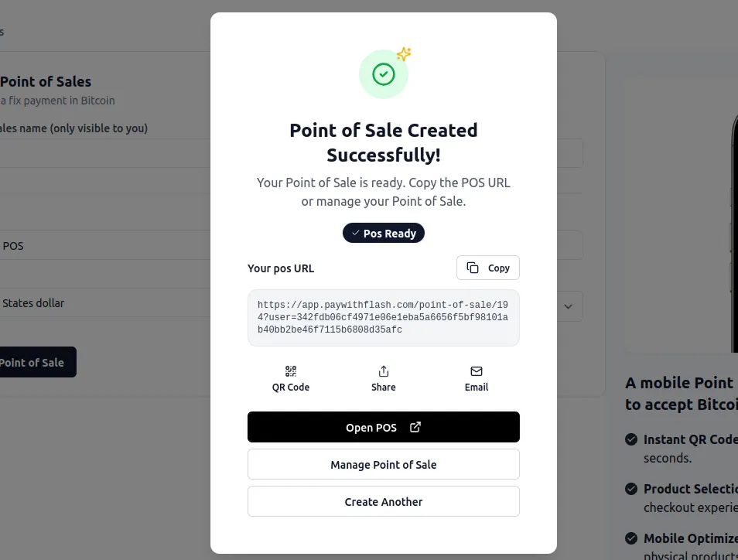Click the yellow sparkle icon
Viewport: 738px width, 560px height.
tap(404, 54)
